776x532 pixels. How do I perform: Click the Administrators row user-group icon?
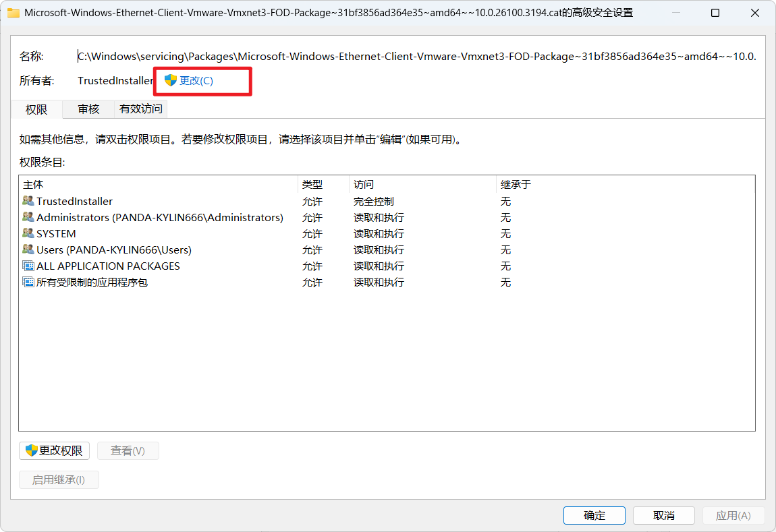coord(28,217)
